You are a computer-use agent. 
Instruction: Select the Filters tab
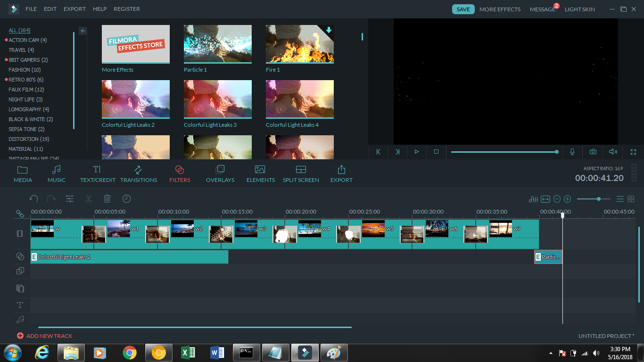[180, 174]
